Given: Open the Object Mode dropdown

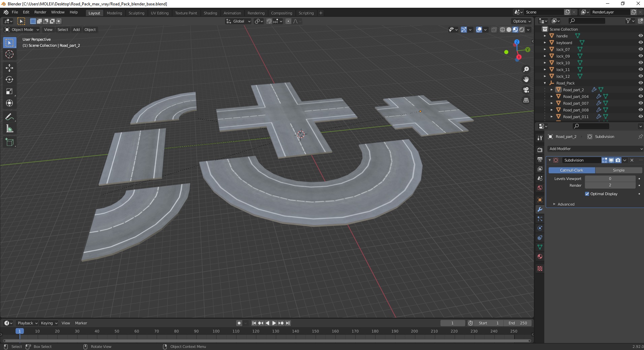Looking at the screenshot, I should [22, 30].
